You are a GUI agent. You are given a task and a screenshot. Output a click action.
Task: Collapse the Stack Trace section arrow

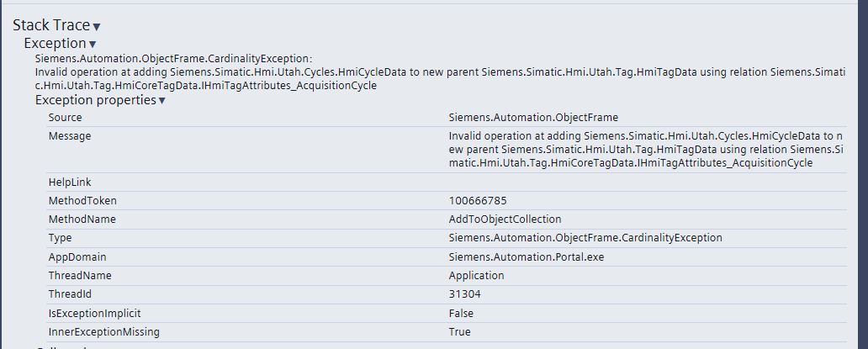[97, 27]
